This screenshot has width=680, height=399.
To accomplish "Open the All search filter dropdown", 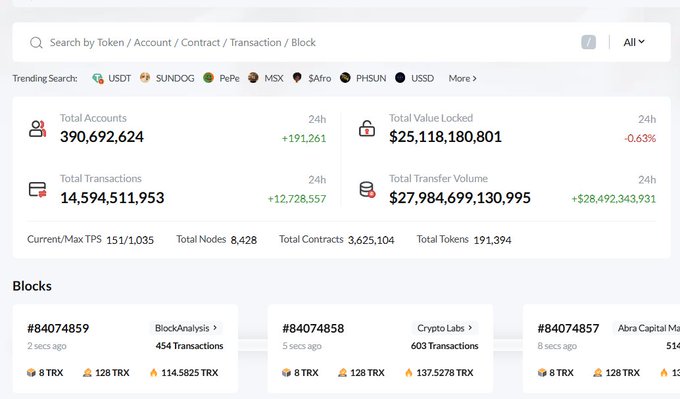I will pyautogui.click(x=634, y=43).
